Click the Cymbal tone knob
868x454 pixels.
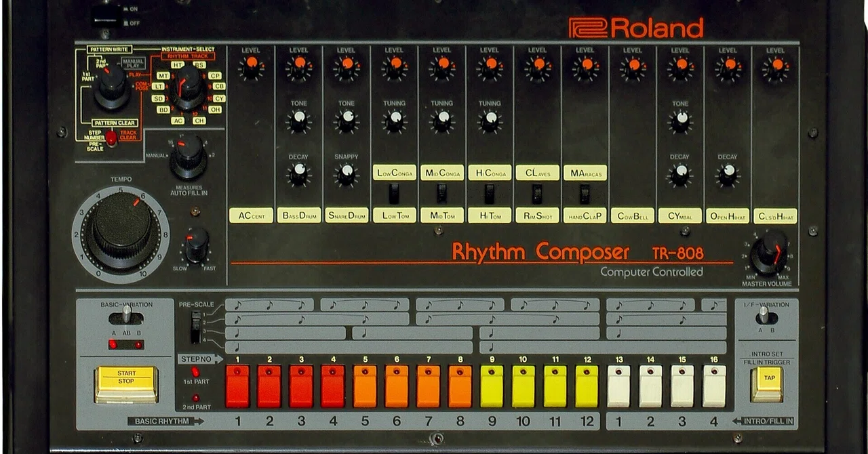click(x=680, y=121)
